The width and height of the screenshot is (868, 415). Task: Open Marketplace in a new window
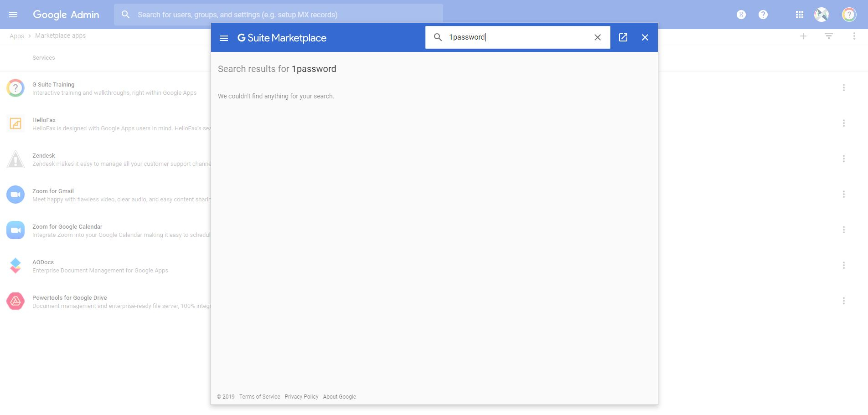click(x=623, y=37)
